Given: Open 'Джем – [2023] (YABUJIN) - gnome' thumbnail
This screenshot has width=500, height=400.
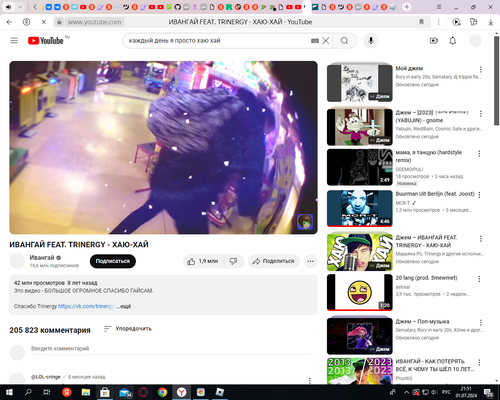Looking at the screenshot, I should [x=360, y=127].
